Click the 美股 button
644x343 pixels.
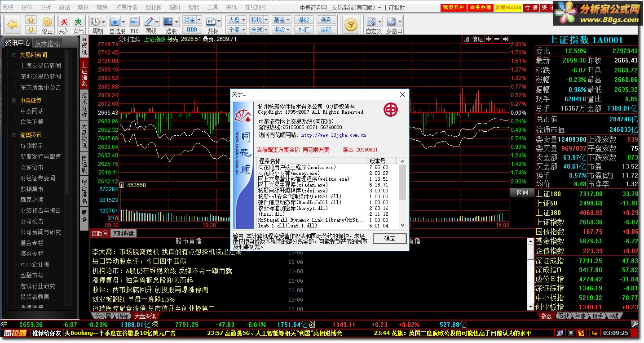point(326,30)
